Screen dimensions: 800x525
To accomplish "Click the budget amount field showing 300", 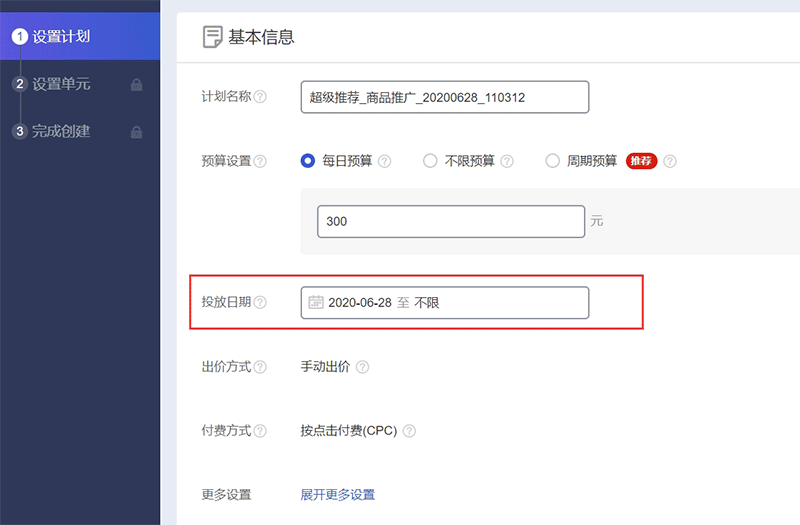I will (x=450, y=221).
